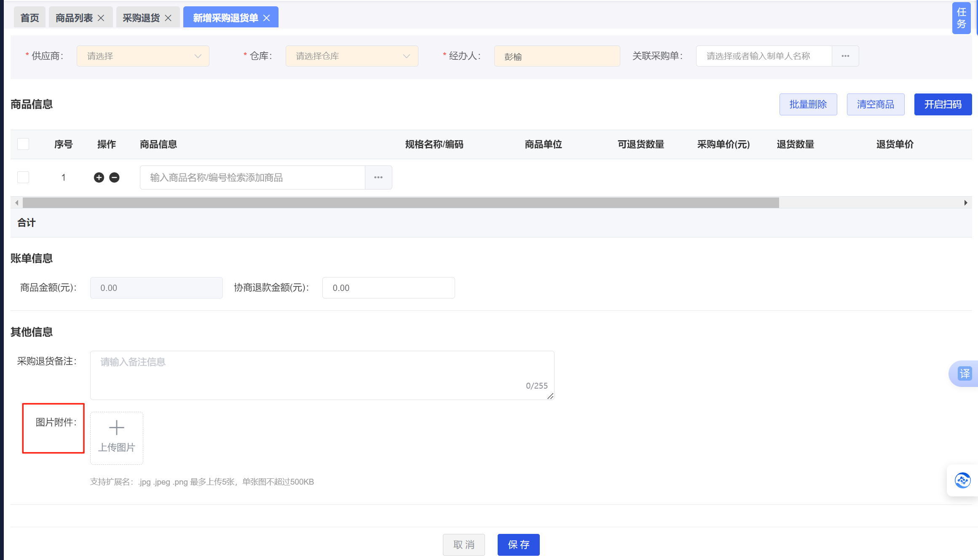Toggle the select-all header checkbox
978x560 pixels.
coord(23,144)
